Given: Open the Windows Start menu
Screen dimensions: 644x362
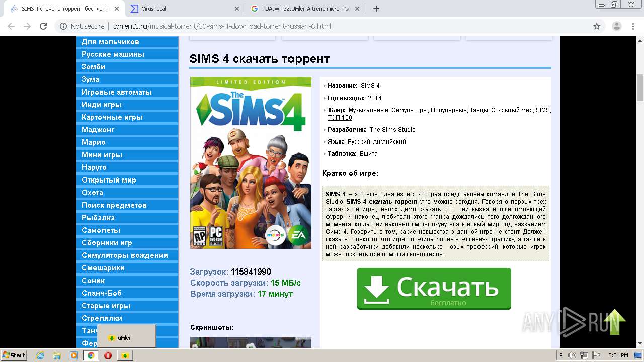Looking at the screenshot, I should [x=14, y=355].
